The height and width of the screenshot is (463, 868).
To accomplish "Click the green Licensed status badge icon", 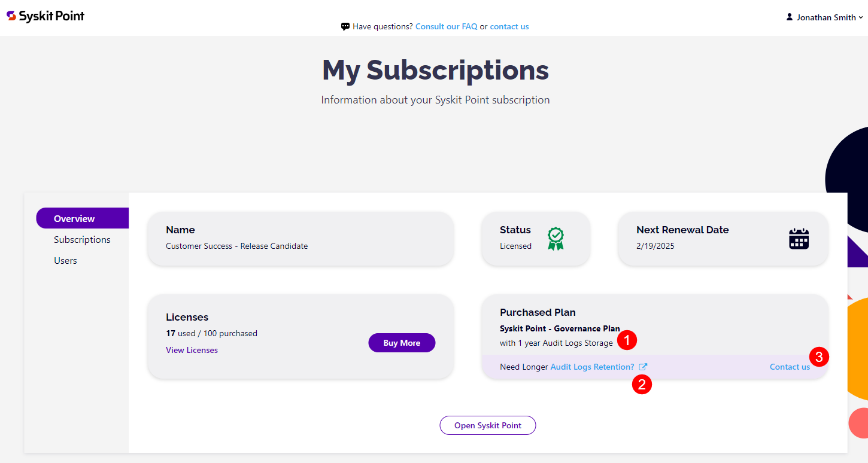I will tap(555, 239).
